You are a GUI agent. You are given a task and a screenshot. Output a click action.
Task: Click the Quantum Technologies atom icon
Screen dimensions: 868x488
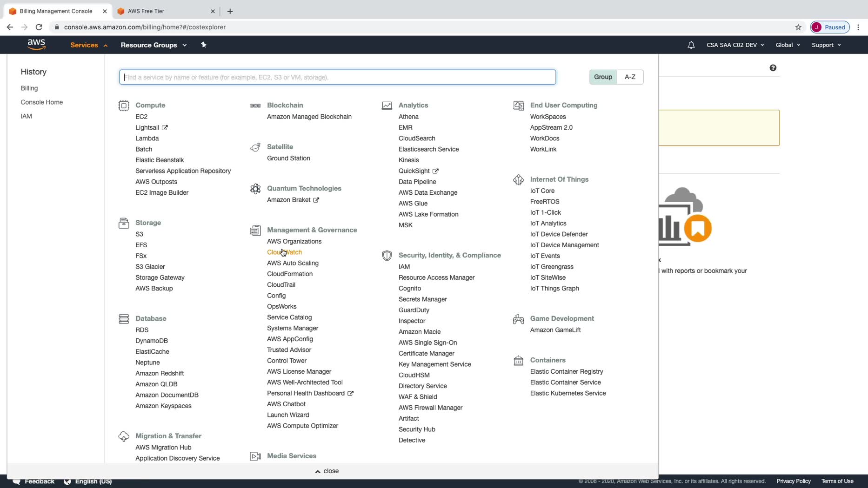(255, 189)
